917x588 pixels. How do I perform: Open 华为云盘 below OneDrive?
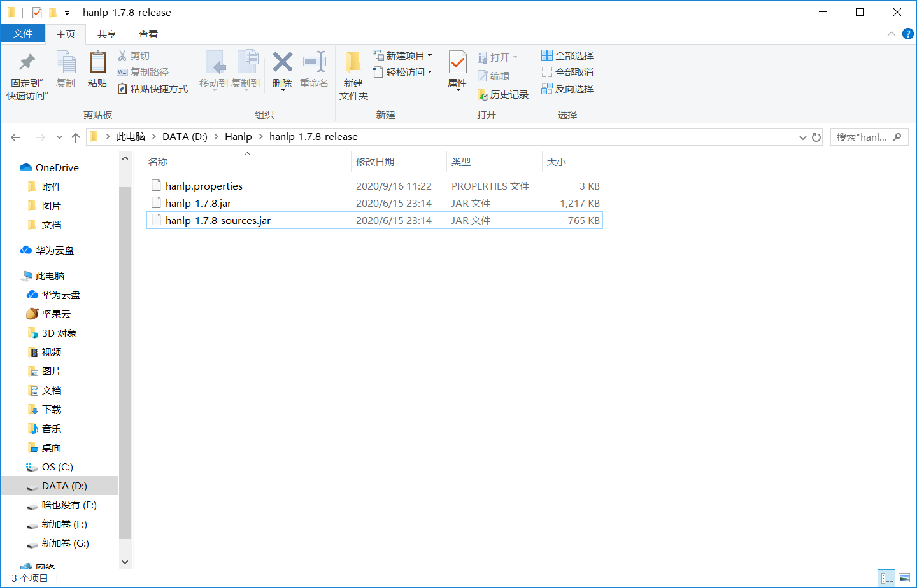[x=55, y=250]
